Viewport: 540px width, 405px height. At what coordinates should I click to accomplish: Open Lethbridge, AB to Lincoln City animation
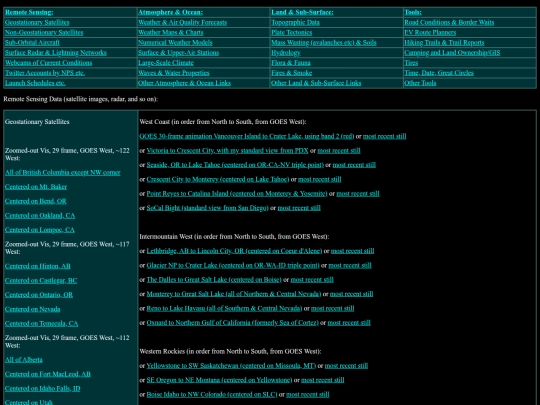click(x=234, y=251)
